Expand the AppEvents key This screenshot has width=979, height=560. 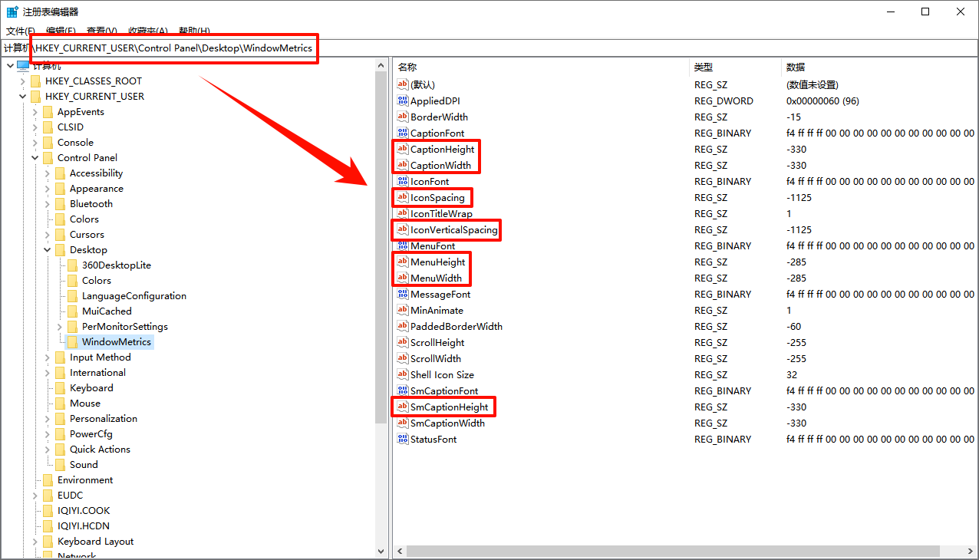pos(35,112)
